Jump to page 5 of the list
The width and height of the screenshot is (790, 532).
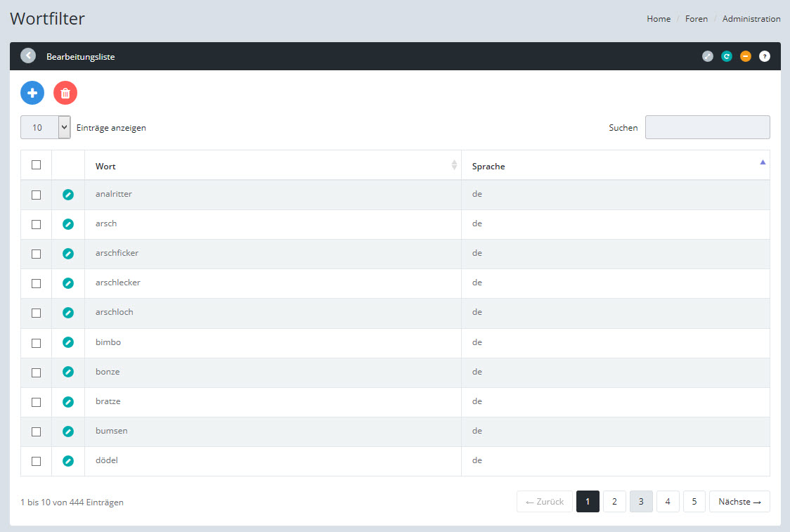coord(694,502)
